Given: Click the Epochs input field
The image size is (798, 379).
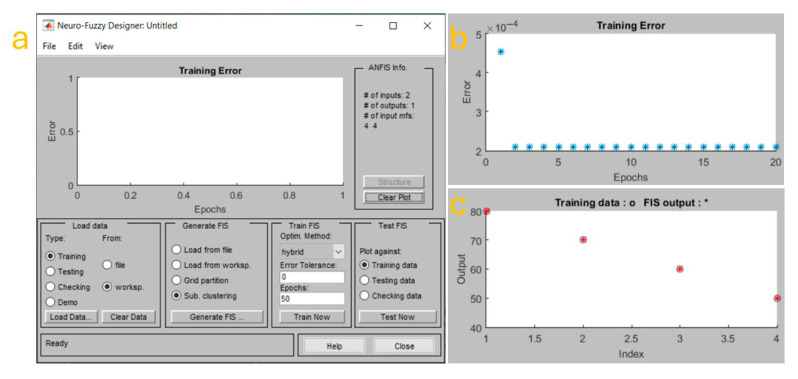Looking at the screenshot, I should pyautogui.click(x=312, y=299).
